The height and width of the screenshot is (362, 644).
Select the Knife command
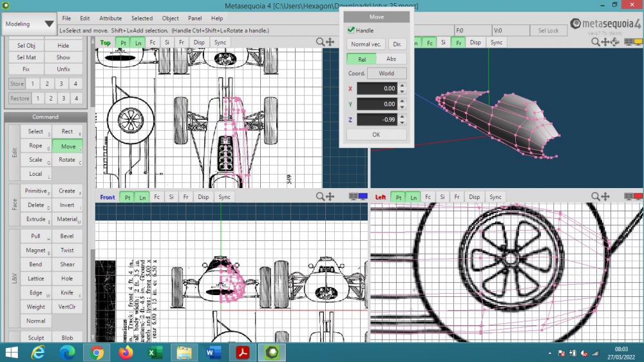(67, 292)
